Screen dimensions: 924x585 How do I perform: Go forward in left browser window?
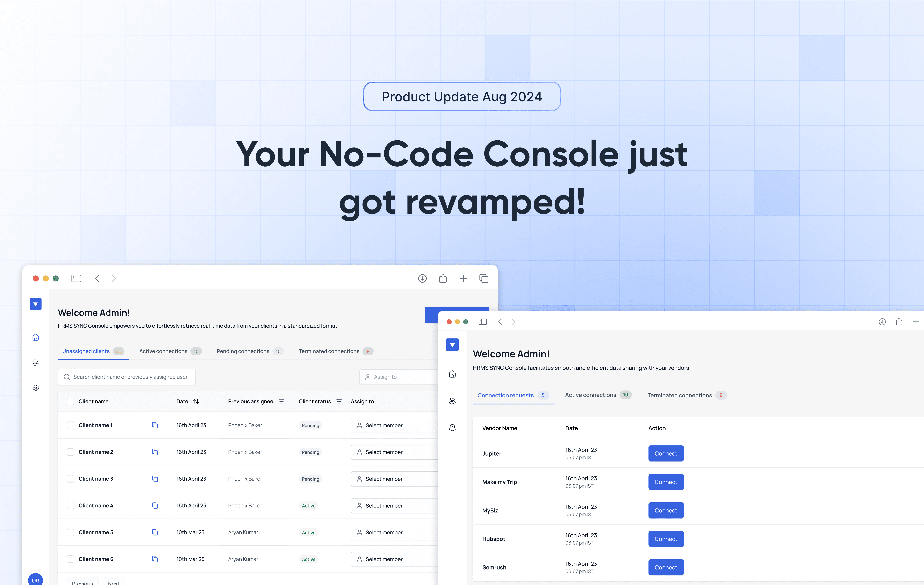coord(113,278)
